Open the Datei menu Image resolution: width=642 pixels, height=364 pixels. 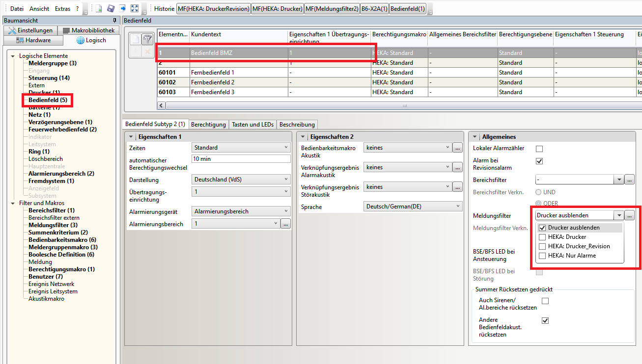(x=17, y=9)
